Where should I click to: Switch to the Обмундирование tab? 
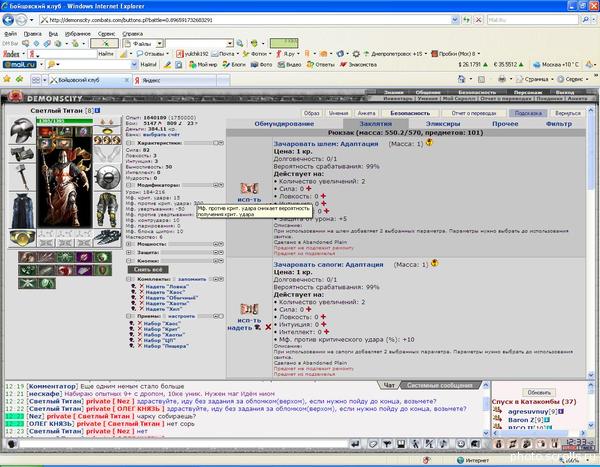pos(284,124)
